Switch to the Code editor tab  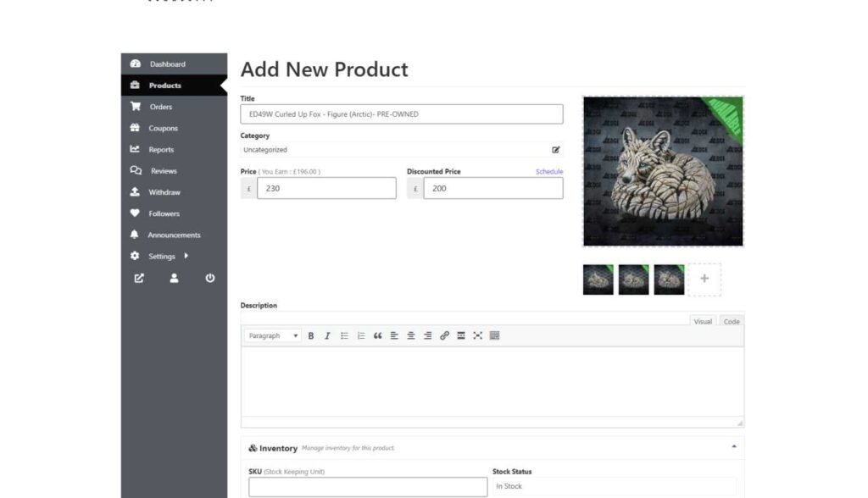point(731,322)
